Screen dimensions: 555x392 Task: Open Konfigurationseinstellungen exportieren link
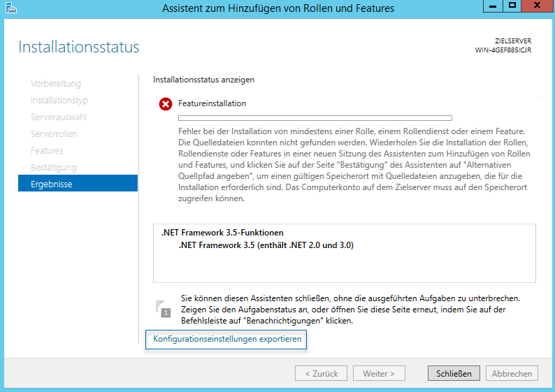pyautogui.click(x=227, y=339)
